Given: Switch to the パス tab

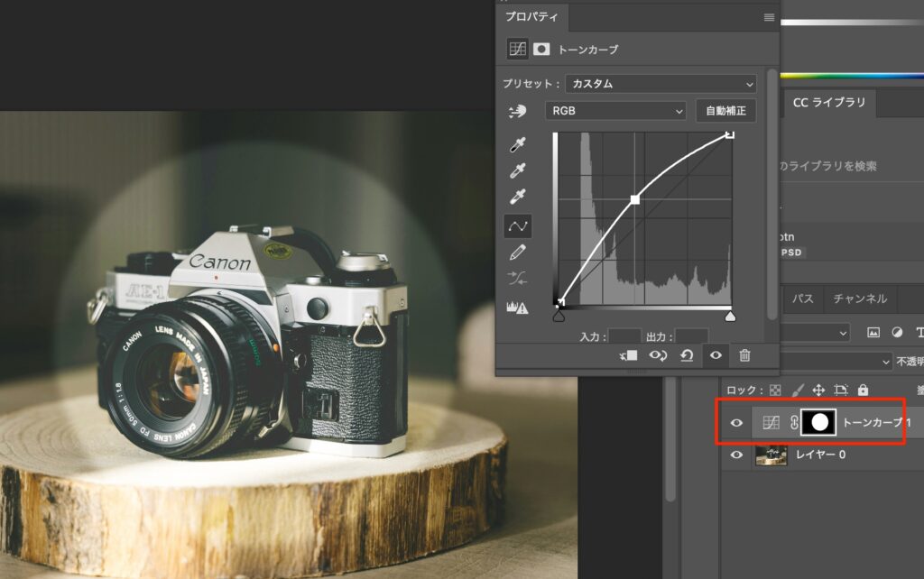Looking at the screenshot, I should point(801,299).
